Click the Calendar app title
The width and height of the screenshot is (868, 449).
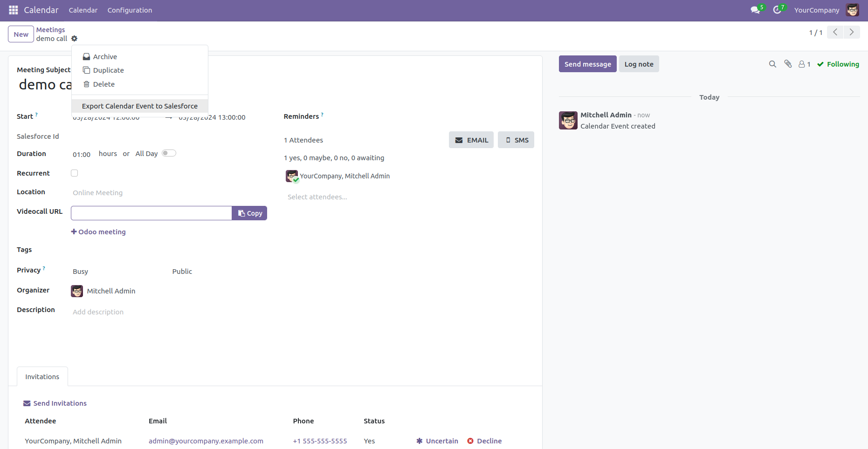(41, 10)
